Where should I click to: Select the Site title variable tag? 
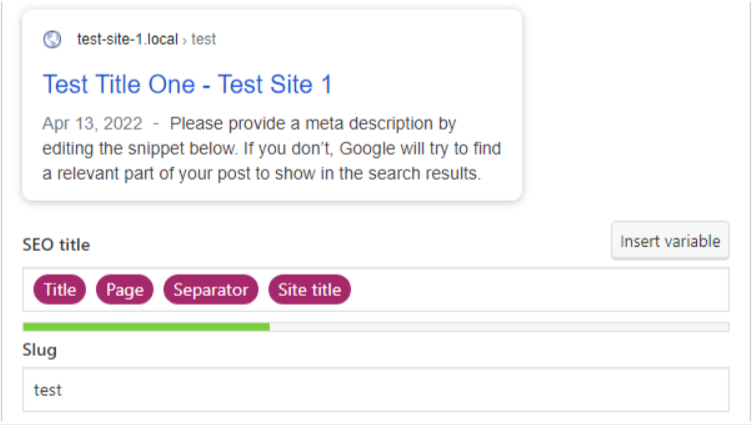309,290
